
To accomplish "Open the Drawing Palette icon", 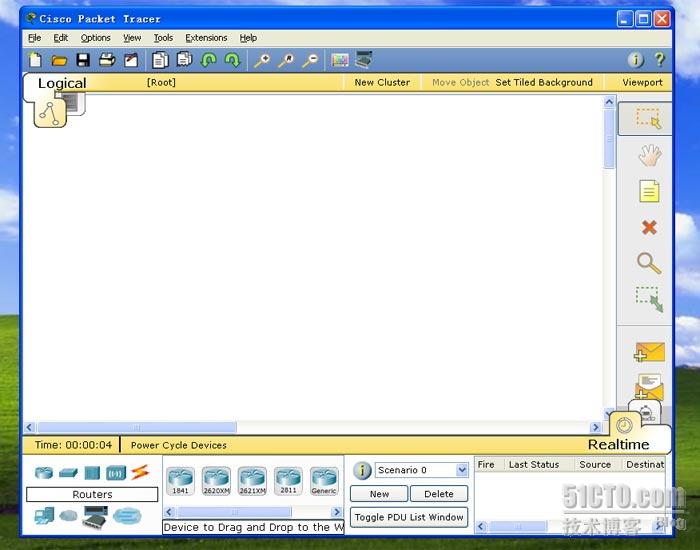I will coord(340,60).
